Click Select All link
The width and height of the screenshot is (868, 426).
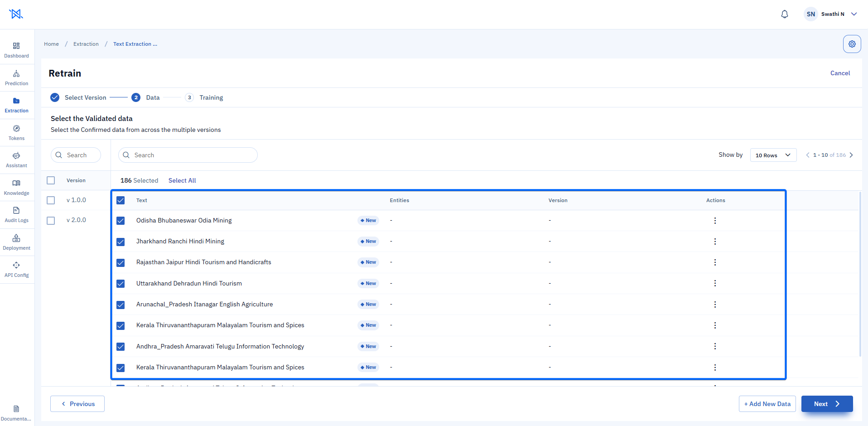point(182,180)
